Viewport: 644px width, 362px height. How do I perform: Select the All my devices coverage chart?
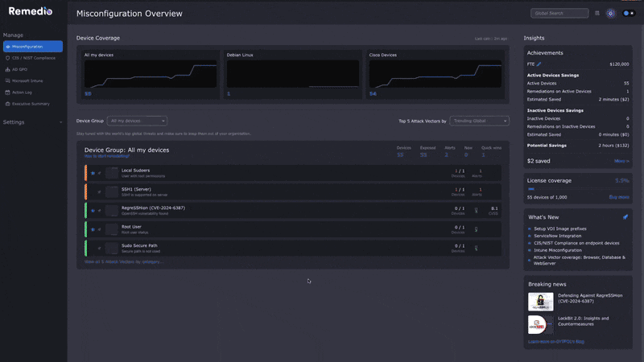(151, 74)
